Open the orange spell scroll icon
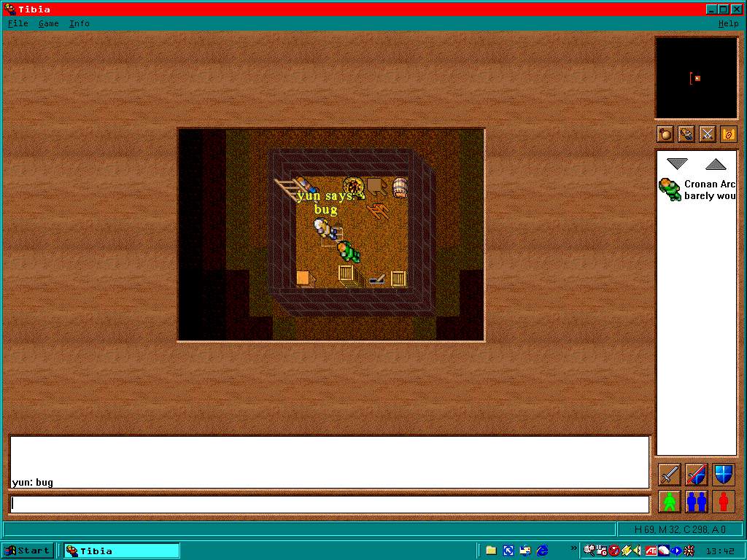 [729, 134]
